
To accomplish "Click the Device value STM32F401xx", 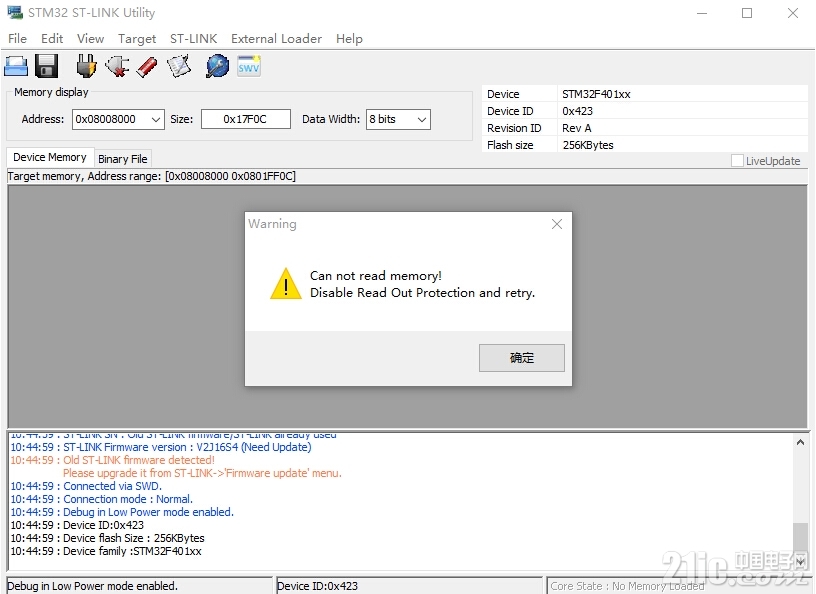I will pos(596,94).
